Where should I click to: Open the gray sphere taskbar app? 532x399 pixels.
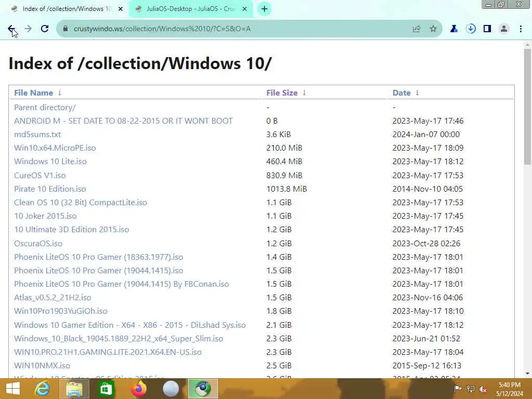[170, 389]
